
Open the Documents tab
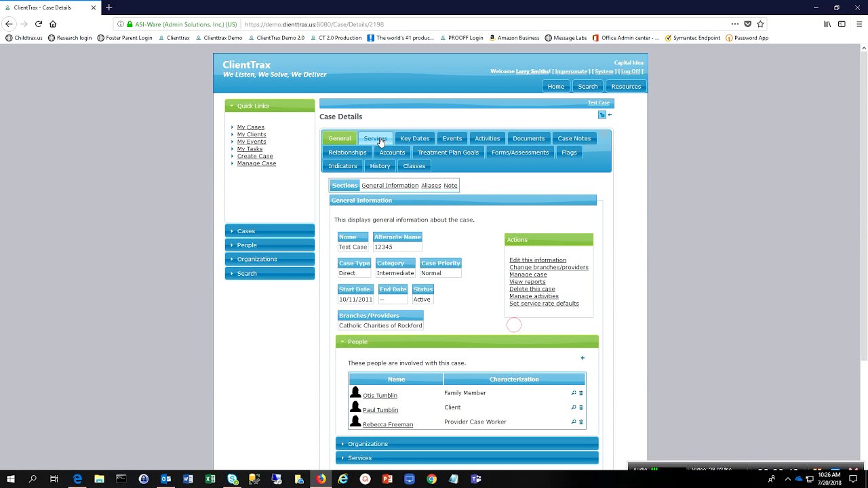click(x=528, y=138)
